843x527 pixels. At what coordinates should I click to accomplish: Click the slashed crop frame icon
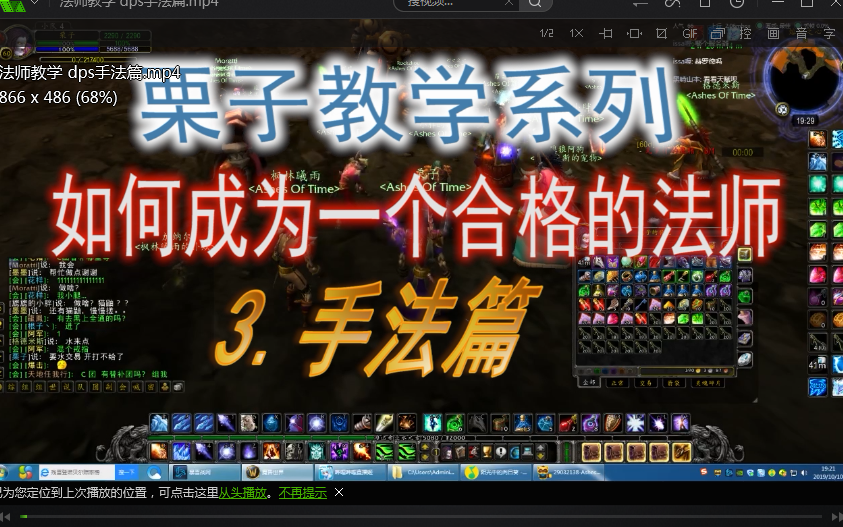point(662,33)
